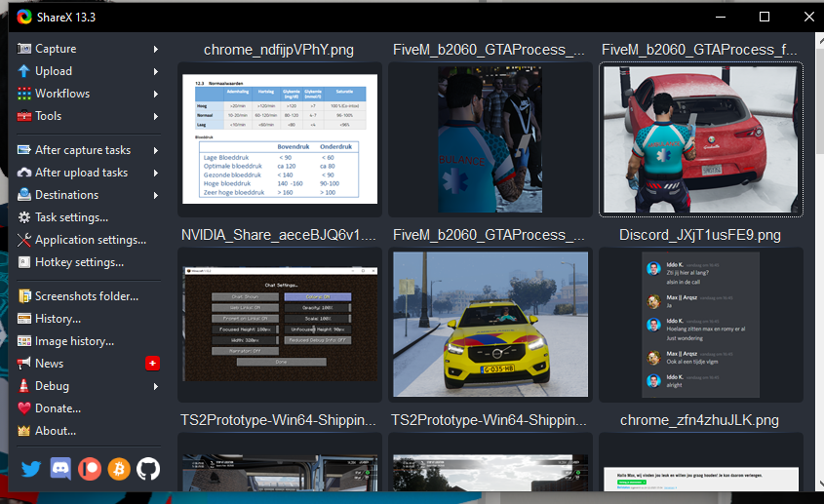
Task: Open After capture tasks menu
Action: (82, 150)
